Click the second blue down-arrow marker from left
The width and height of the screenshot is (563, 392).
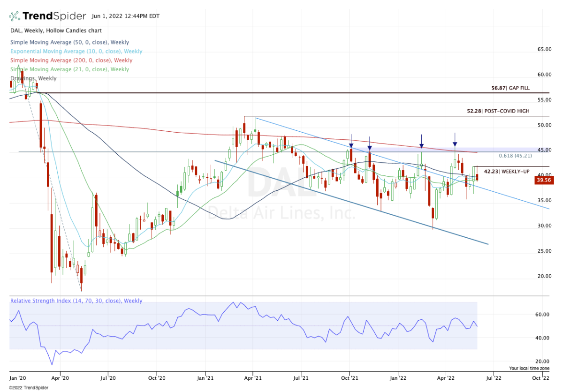coord(370,145)
